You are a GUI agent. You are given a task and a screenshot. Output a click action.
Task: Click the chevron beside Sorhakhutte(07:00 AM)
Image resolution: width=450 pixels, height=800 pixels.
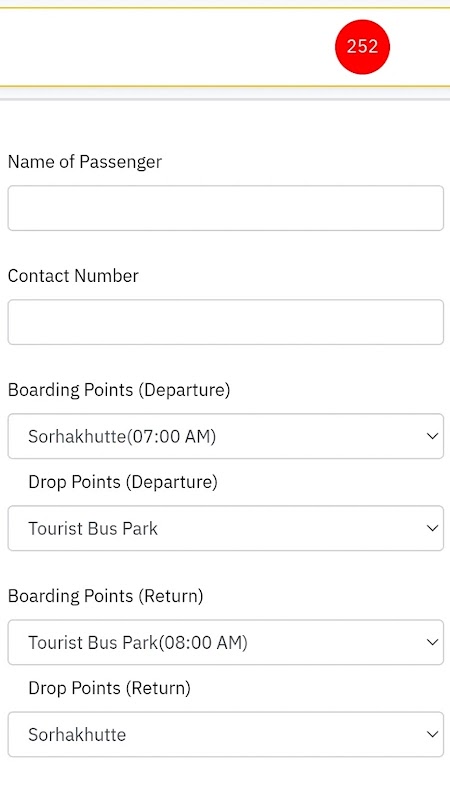pos(432,436)
